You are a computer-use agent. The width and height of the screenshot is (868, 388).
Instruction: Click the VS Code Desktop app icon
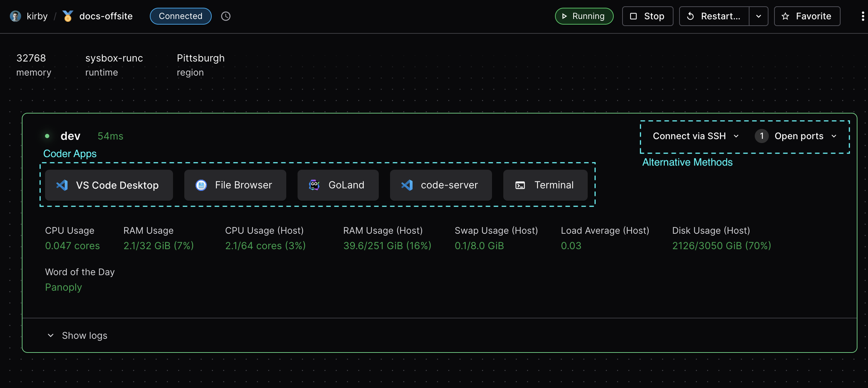tap(62, 185)
